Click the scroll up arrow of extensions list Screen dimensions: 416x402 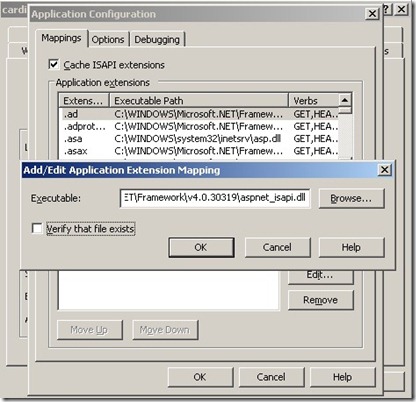(x=345, y=100)
